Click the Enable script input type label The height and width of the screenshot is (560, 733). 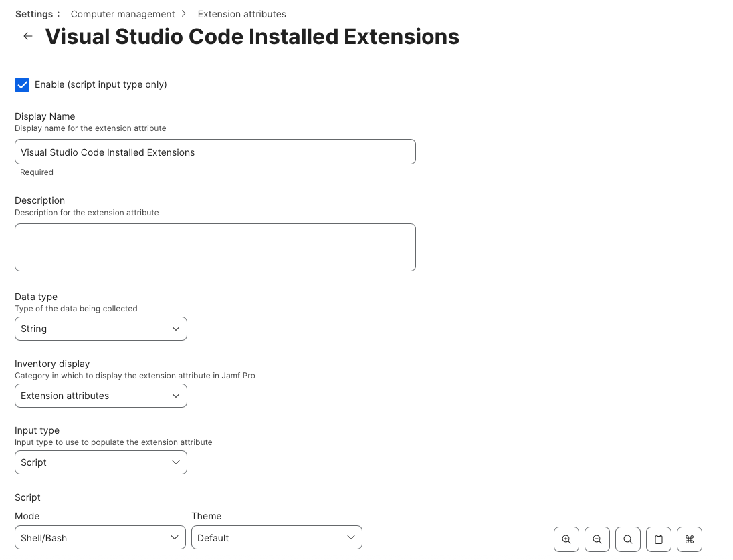(x=101, y=84)
